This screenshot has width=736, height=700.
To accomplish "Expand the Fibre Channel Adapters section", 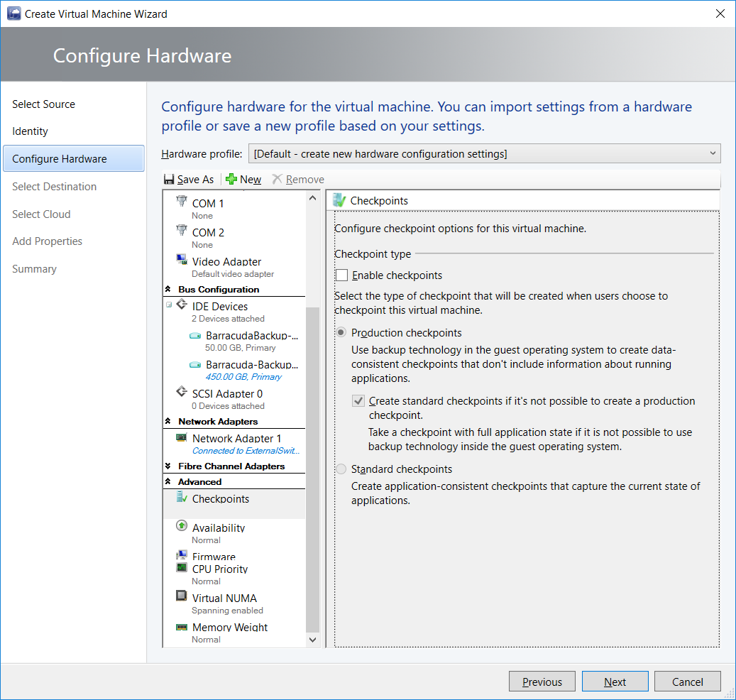I will point(168,466).
